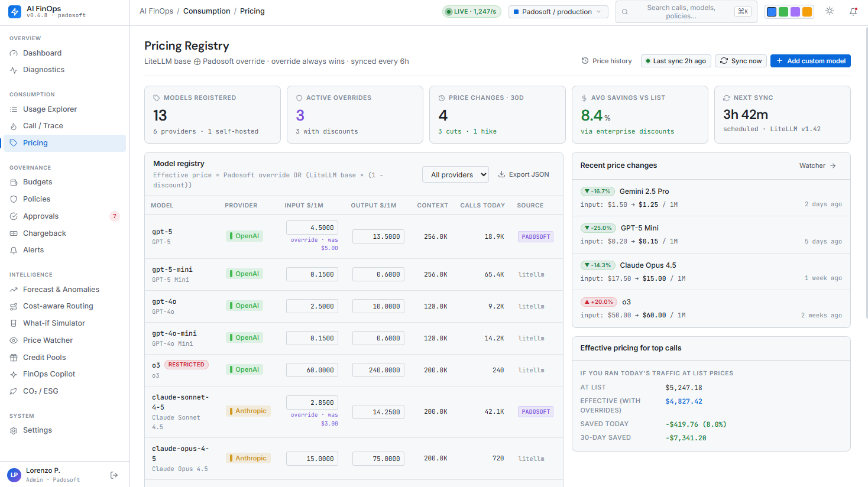Click the Export JSON download icon
Viewport: 868px width, 487px height.
coord(501,174)
